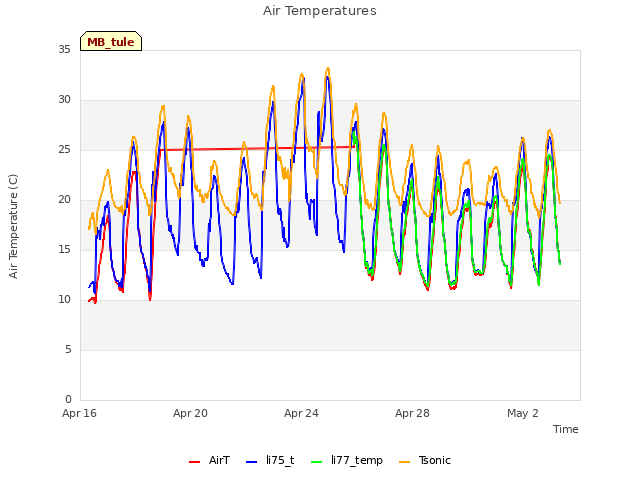Click the highest orange Tsonic peak near Apr 25
The width and height of the screenshot is (640, 480).
point(328,69)
